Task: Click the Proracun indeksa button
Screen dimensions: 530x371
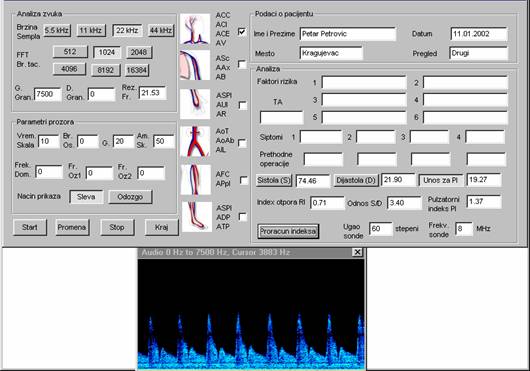Action: click(x=288, y=231)
